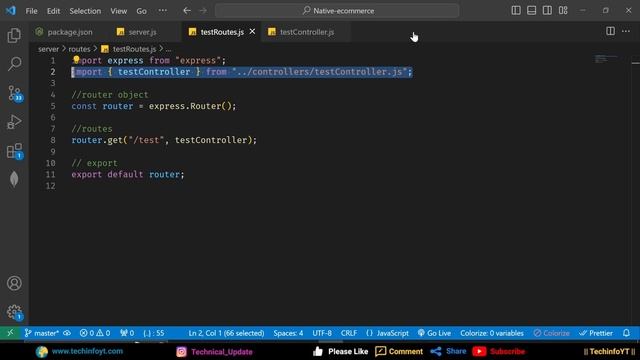Open the MongoDB leaf view
Image resolution: width=640 pixels, height=360 pixels.
coord(14,179)
